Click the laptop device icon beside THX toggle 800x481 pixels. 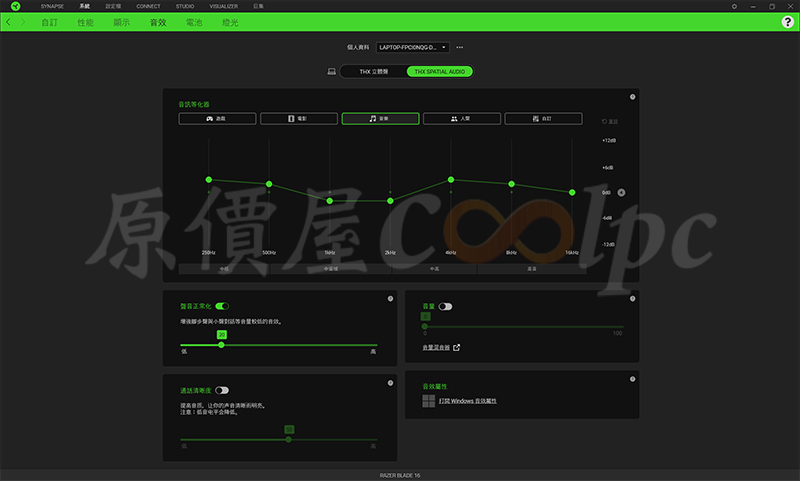point(331,71)
